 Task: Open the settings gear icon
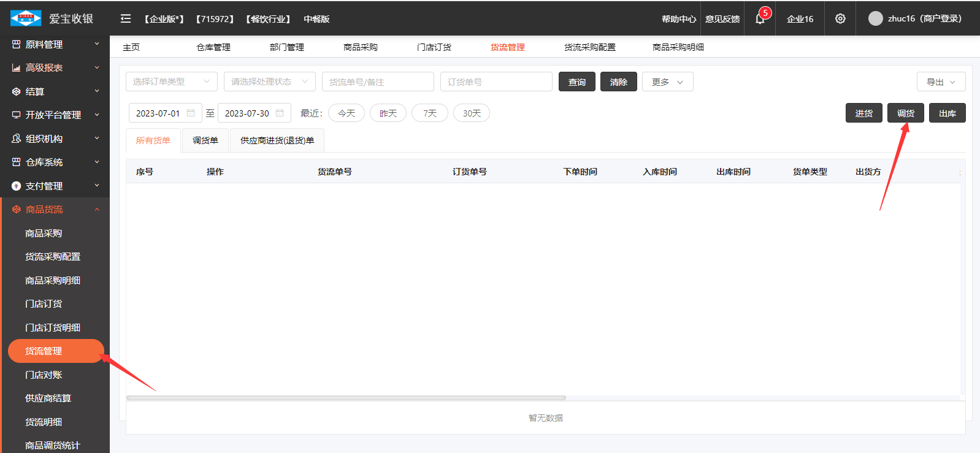coord(840,19)
